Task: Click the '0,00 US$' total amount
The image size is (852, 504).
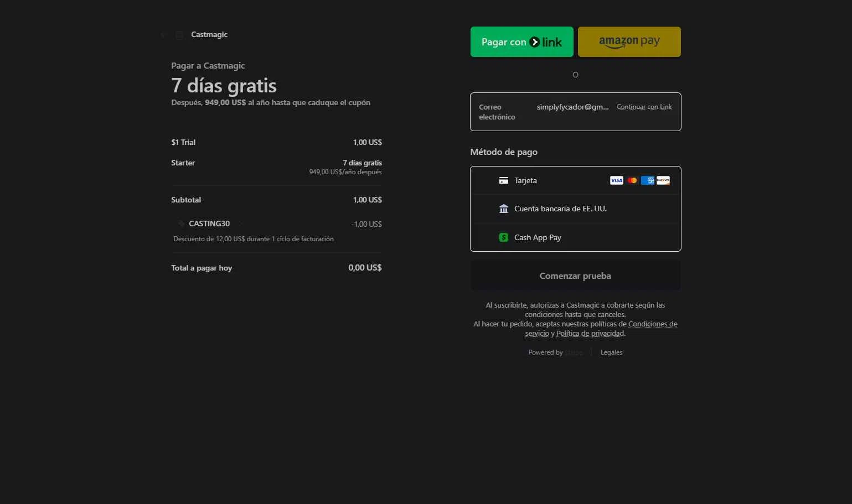Action: pos(365,268)
